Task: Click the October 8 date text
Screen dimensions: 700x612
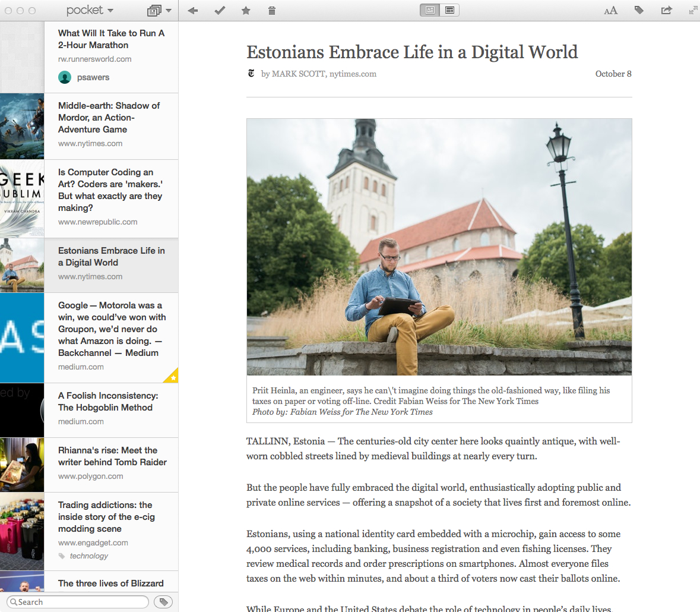Action: coord(613,74)
